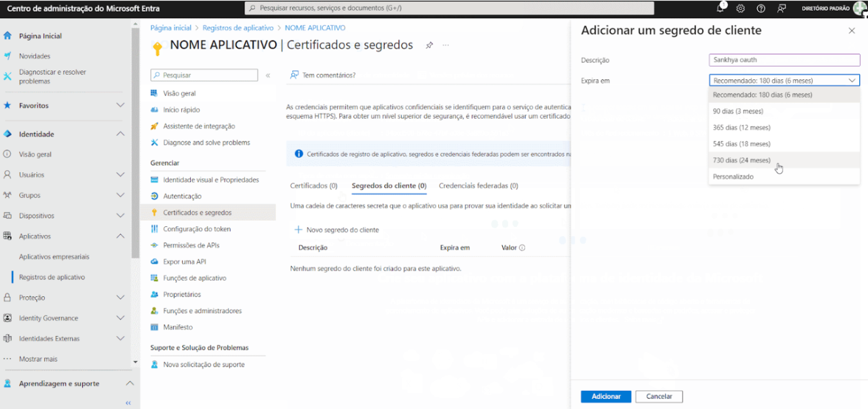Switch to Segredos do cliente (0) tab
Viewport: 868px width, 409px height.
[389, 186]
